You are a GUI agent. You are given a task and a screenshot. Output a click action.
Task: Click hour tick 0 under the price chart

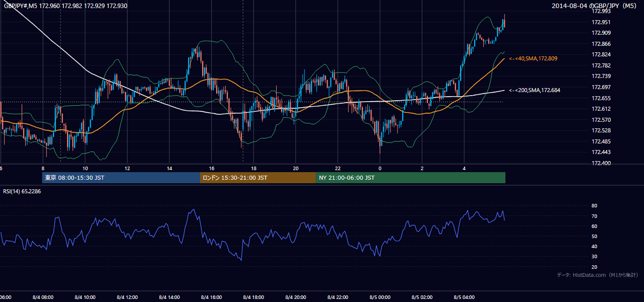pos(380,168)
